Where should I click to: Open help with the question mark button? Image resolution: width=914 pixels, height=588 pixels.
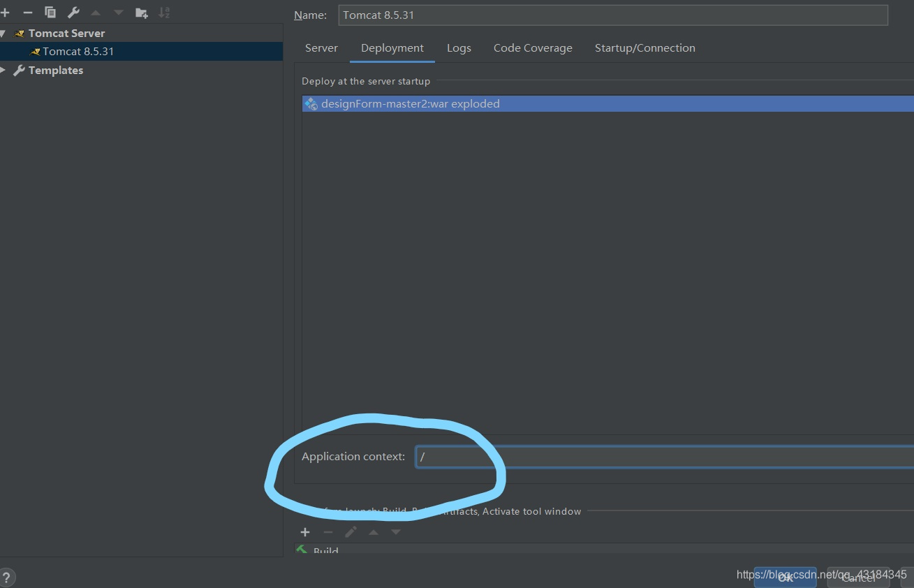point(6,578)
